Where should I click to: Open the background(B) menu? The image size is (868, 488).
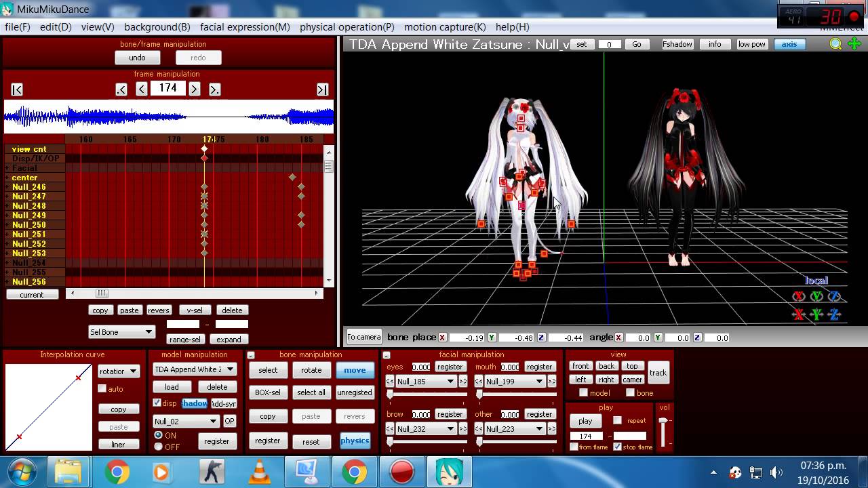click(157, 27)
